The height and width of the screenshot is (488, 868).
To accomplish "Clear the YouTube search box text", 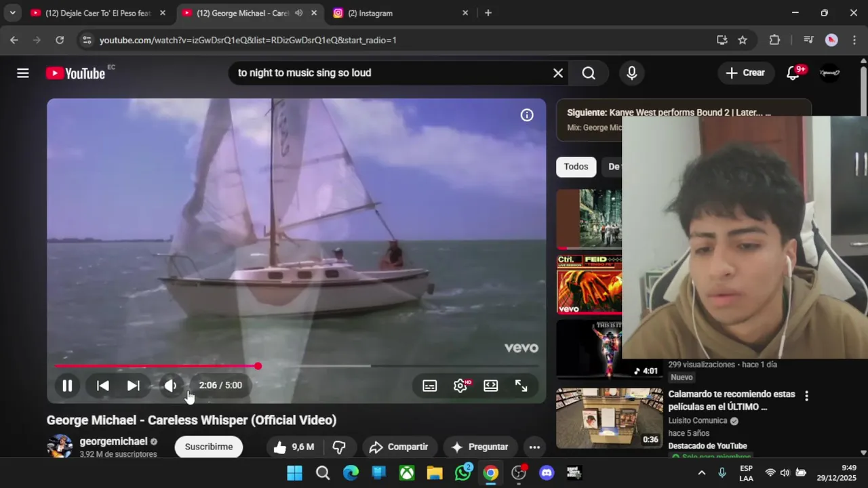I will coord(558,73).
